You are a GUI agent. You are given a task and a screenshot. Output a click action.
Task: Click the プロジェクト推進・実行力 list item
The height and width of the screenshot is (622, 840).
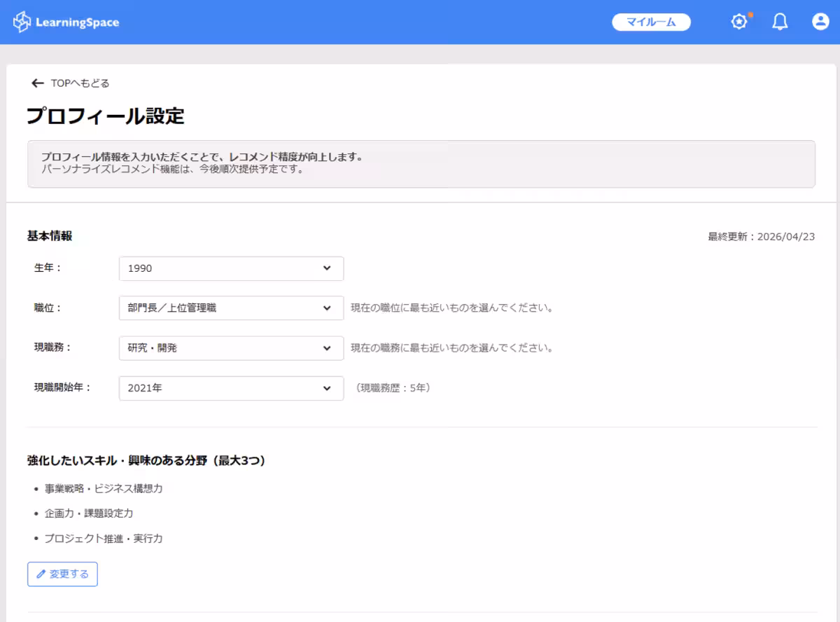coord(104,539)
